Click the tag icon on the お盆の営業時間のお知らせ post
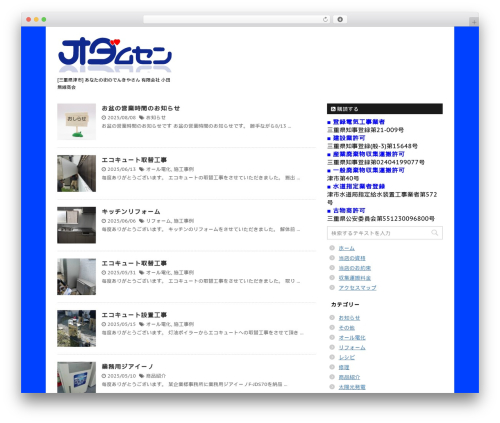The width and height of the screenshot is (500, 423). tap(142, 118)
